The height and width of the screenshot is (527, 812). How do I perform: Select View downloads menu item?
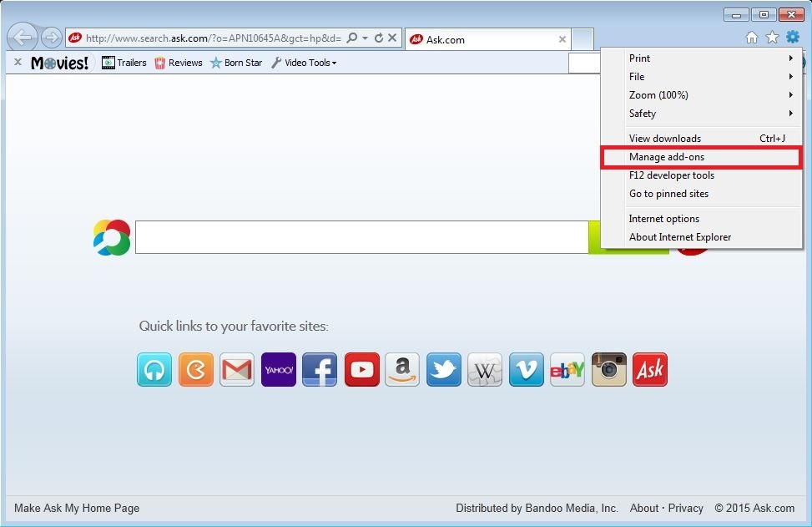(x=702, y=139)
